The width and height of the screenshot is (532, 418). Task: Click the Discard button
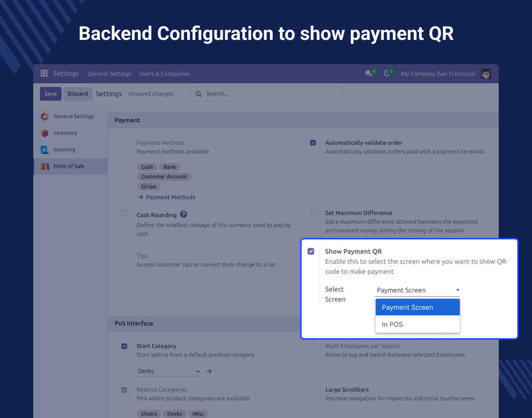click(x=78, y=94)
